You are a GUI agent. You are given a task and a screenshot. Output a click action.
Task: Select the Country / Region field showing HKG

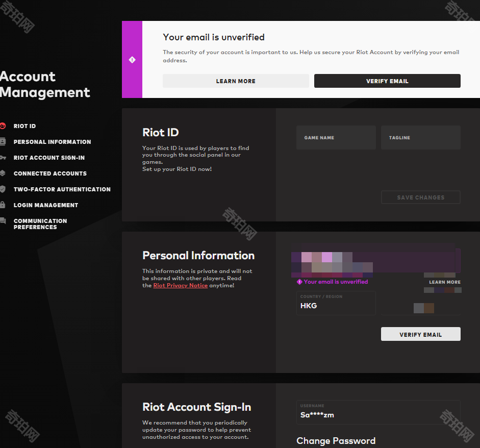coord(336,303)
